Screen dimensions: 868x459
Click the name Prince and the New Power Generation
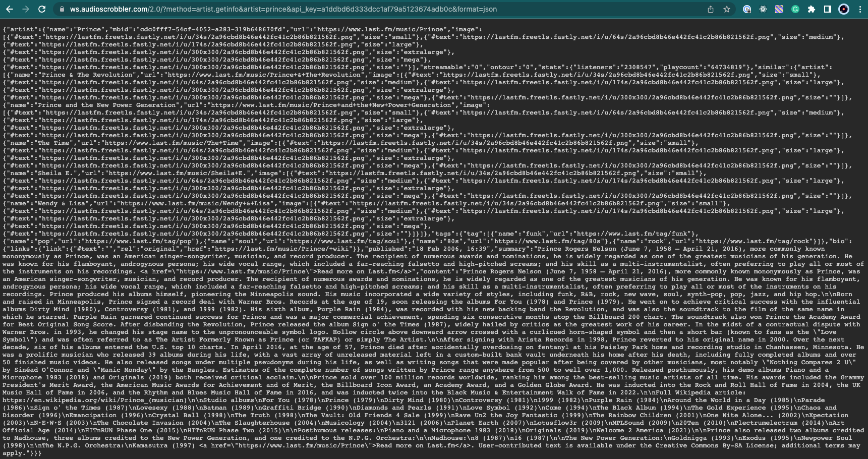(107, 105)
